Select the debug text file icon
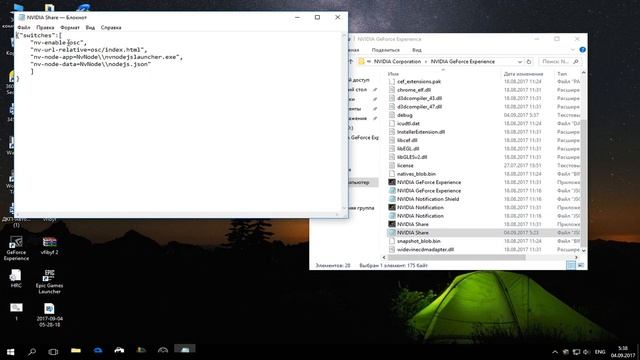The image size is (640, 360). pos(392,115)
